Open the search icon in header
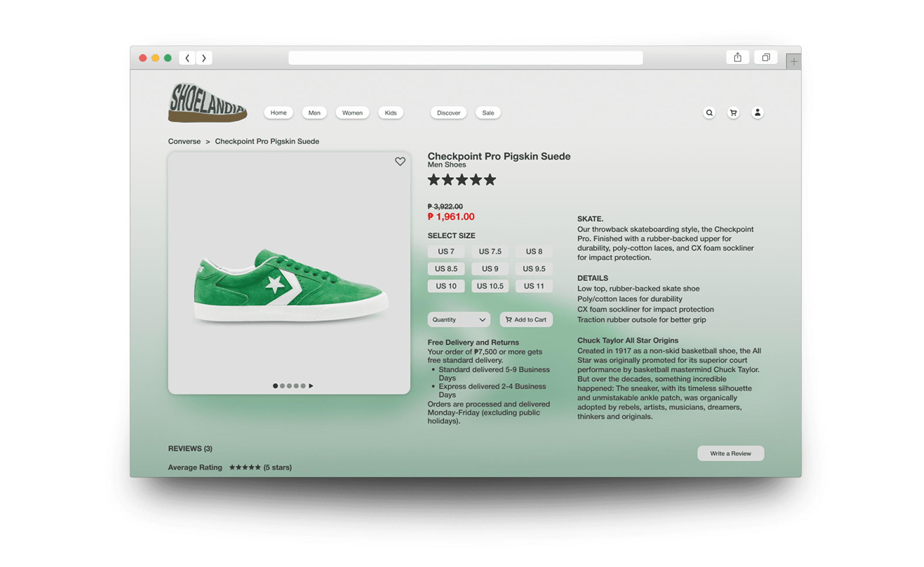 click(709, 113)
